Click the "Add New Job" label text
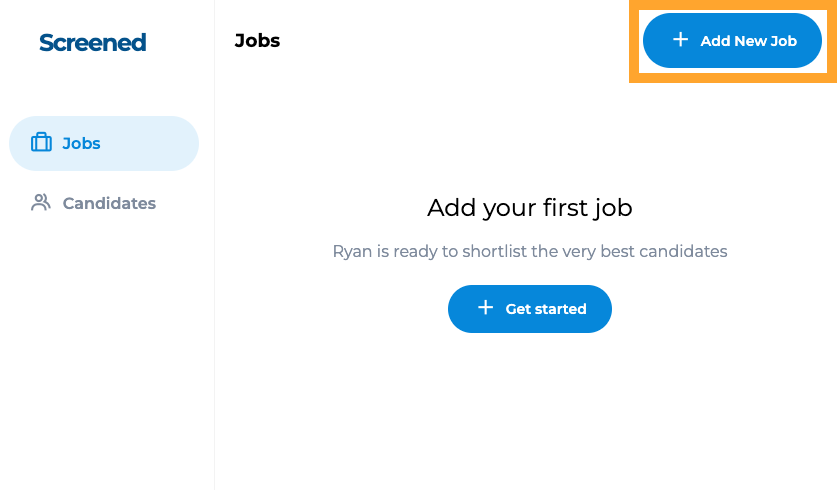This screenshot has height=490, width=840. [x=748, y=41]
